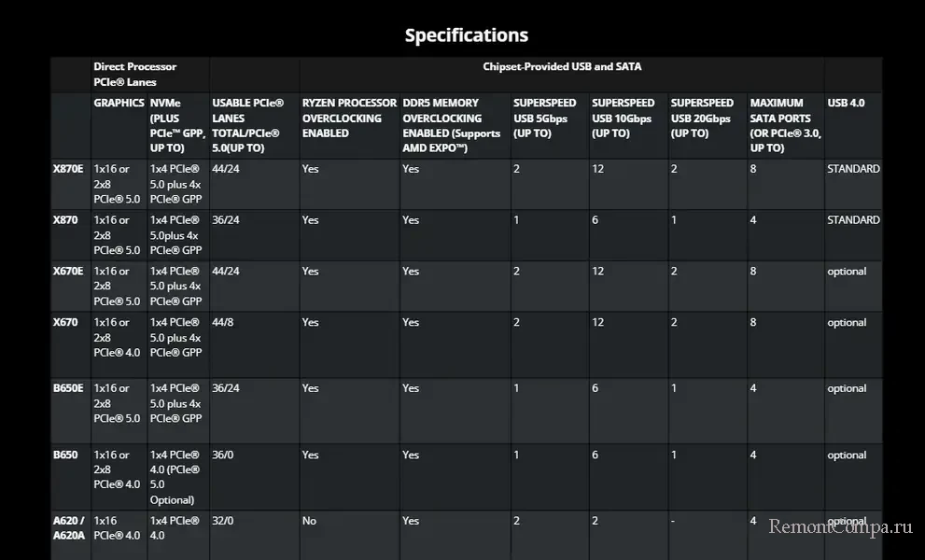Viewport: 925px width, 560px height.
Task: Select the A620 / A620A row label
Action: click(68, 528)
